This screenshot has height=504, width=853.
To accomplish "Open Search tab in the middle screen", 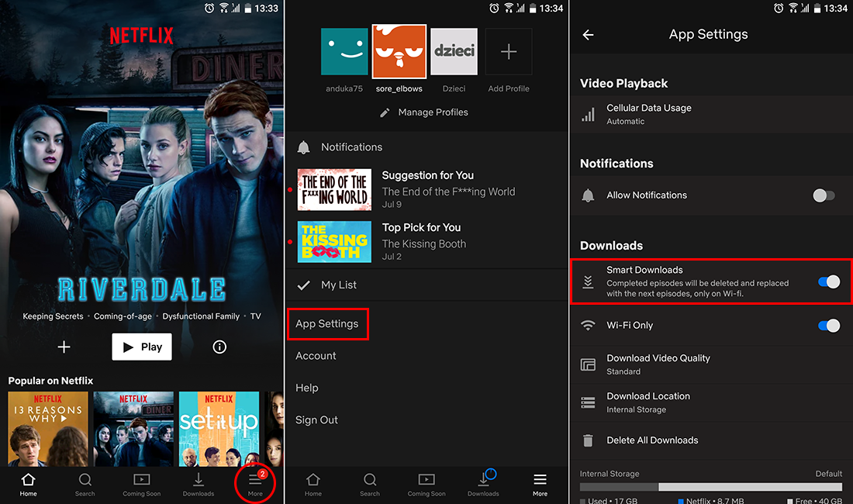I will pyautogui.click(x=370, y=485).
